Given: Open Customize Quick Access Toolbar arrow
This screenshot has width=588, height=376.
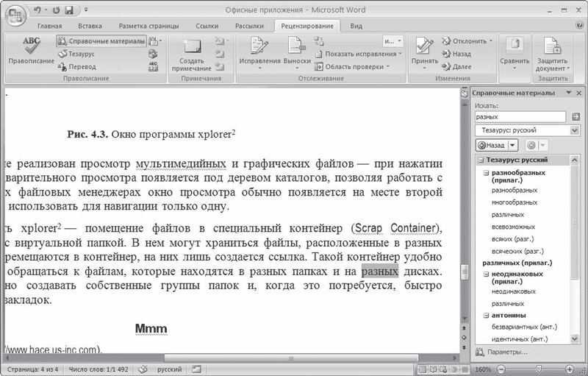Looking at the screenshot, I should (x=86, y=10).
